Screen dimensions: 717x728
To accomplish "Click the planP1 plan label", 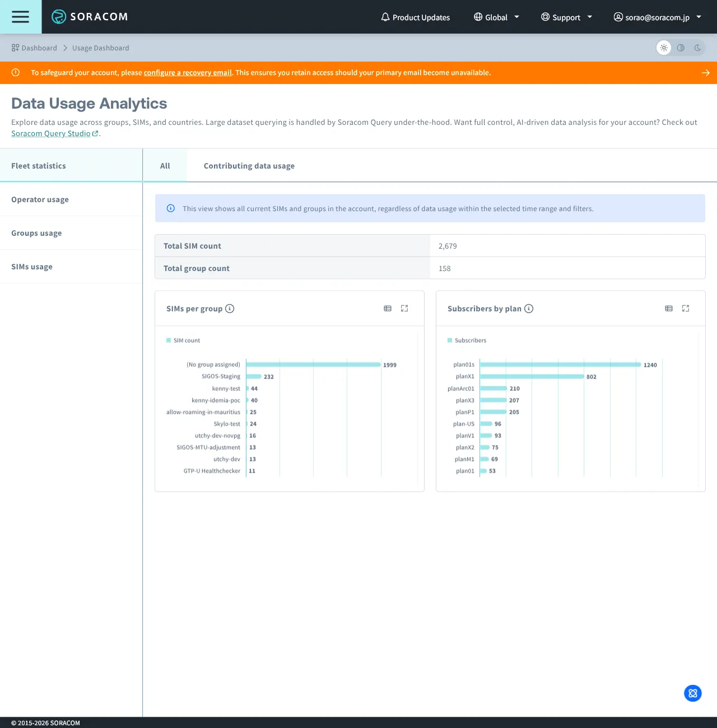I will pyautogui.click(x=465, y=412).
